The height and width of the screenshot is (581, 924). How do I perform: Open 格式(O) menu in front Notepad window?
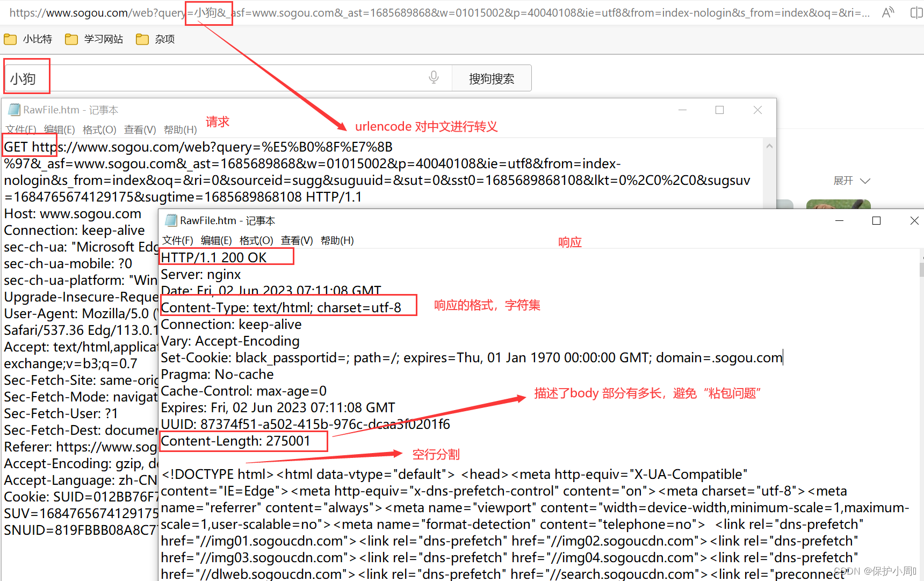[x=256, y=241]
